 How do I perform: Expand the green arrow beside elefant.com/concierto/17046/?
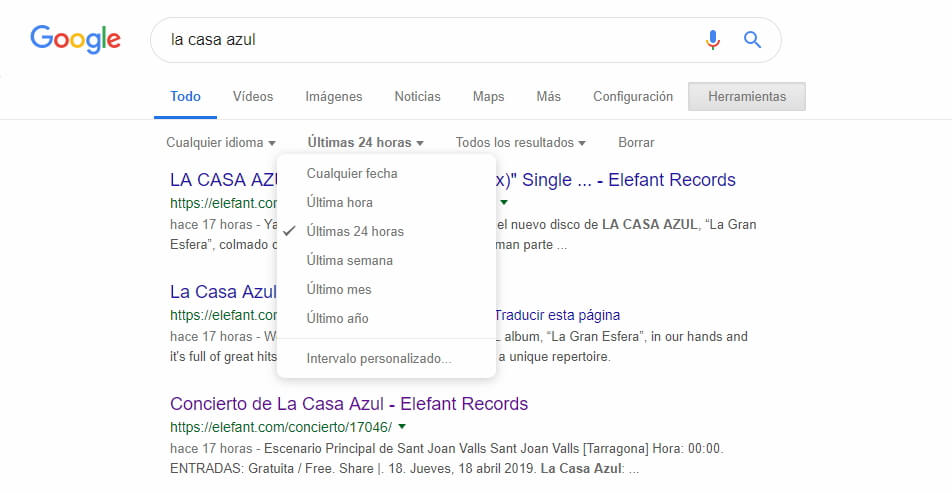(402, 427)
